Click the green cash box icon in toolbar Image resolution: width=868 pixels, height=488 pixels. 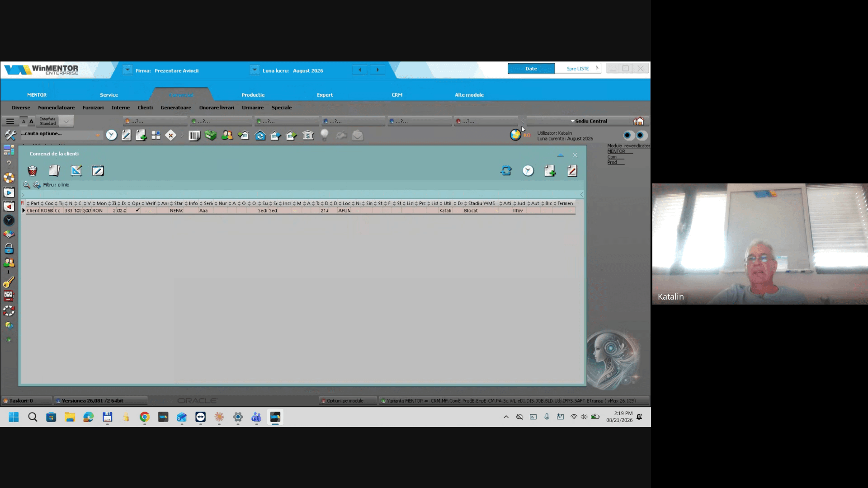(211, 135)
